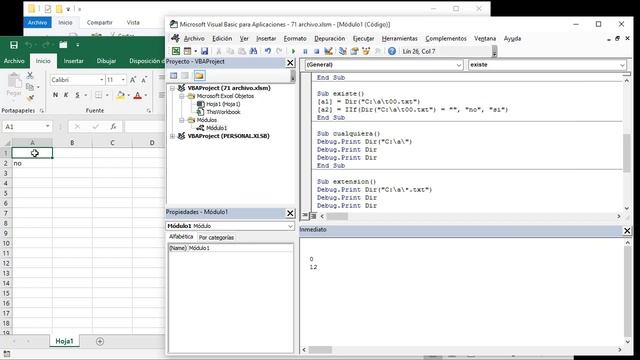
Task: Open the Complementos menu
Action: (x=446, y=38)
